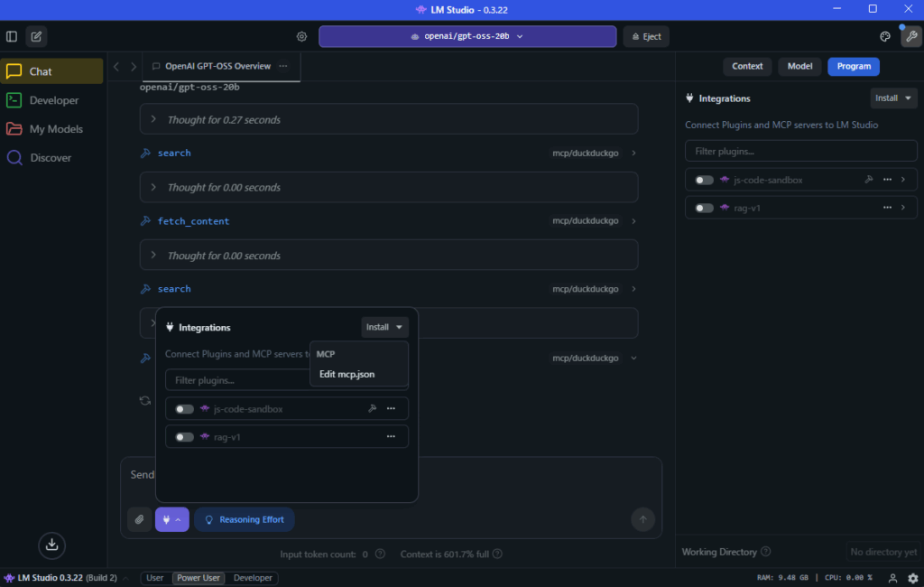Image resolution: width=924 pixels, height=587 pixels.
Task: Click the wrench settings icon top right
Action: (911, 37)
